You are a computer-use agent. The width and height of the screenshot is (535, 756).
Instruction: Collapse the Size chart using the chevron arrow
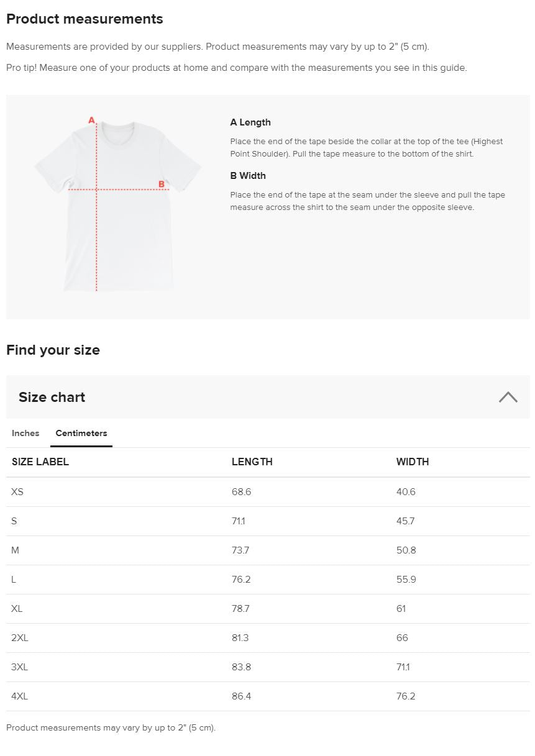tap(508, 397)
